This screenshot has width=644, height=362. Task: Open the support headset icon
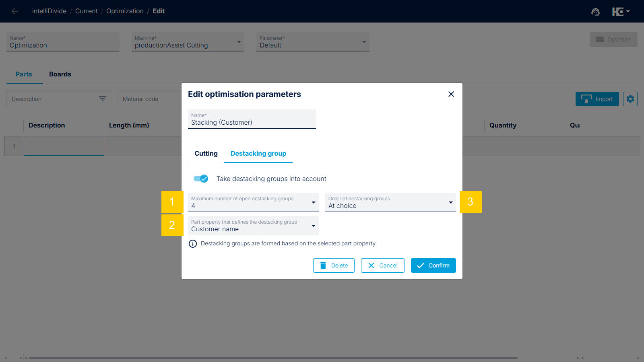pos(595,12)
